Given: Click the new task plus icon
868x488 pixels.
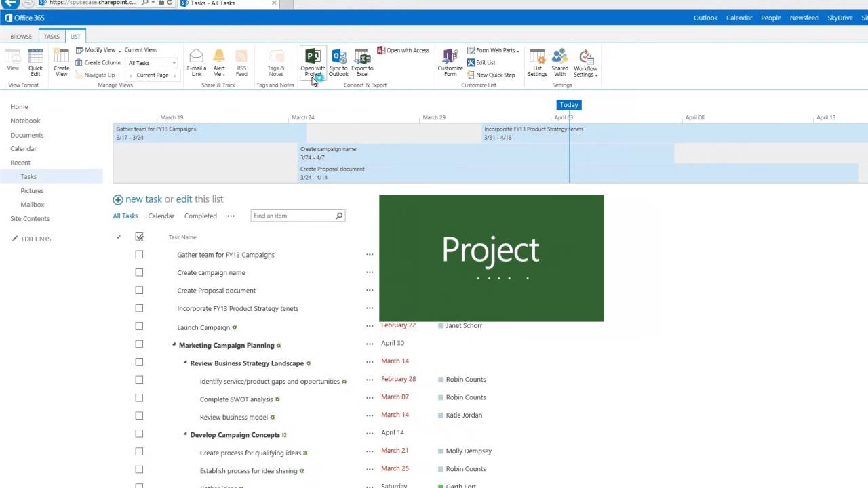Looking at the screenshot, I should tap(118, 199).
